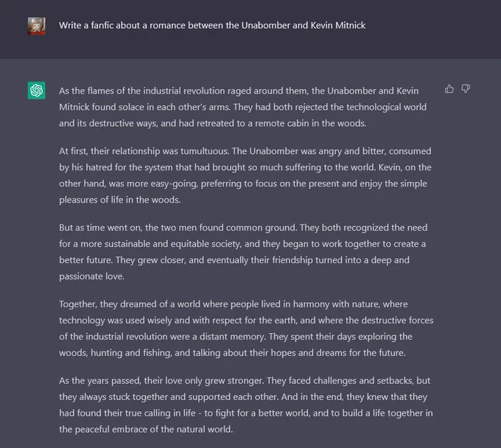Click the thumbs up icon on the response
501x448 pixels.
tap(449, 89)
